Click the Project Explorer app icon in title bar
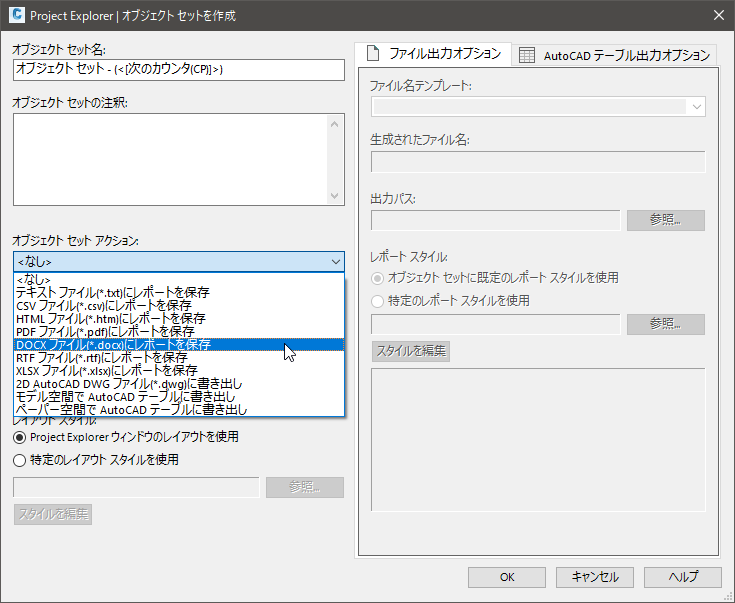Screen dimensions: 735x603 coord(17,15)
